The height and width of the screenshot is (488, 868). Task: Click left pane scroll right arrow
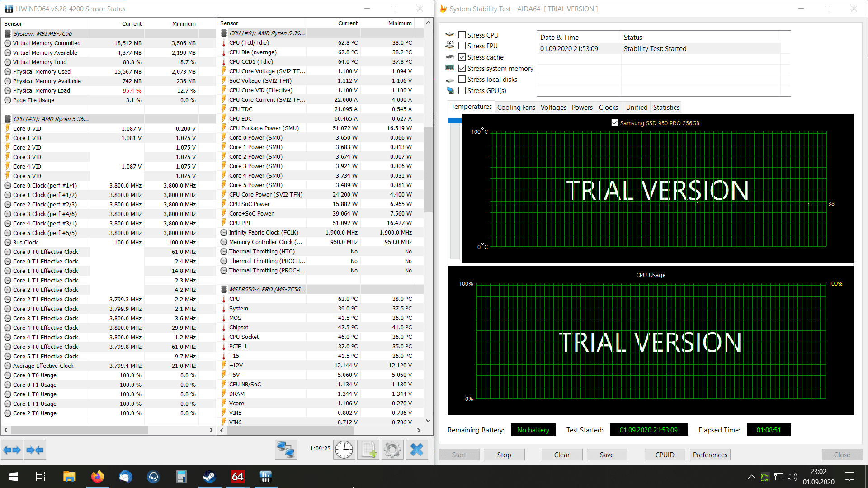click(x=211, y=430)
